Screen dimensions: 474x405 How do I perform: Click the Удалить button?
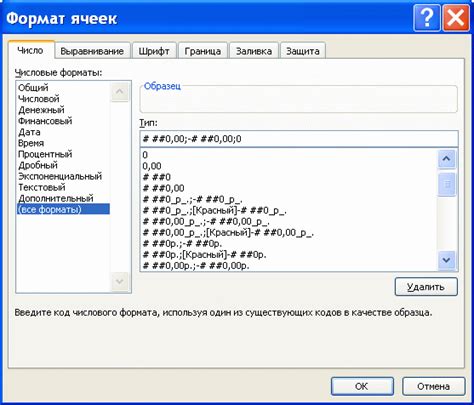tap(426, 287)
